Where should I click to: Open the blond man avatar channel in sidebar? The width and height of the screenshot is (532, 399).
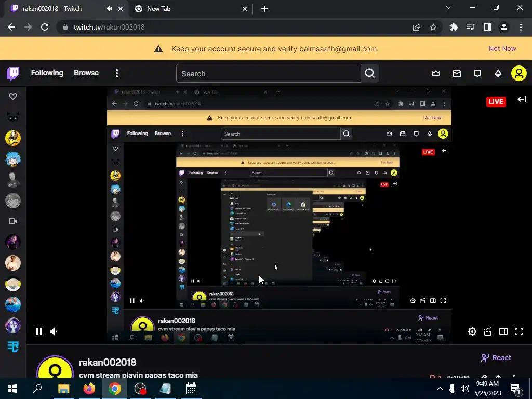(13, 263)
